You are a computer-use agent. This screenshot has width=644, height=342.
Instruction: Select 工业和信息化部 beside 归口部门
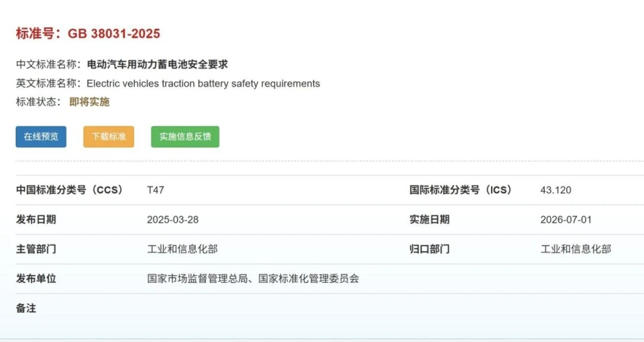click(576, 249)
